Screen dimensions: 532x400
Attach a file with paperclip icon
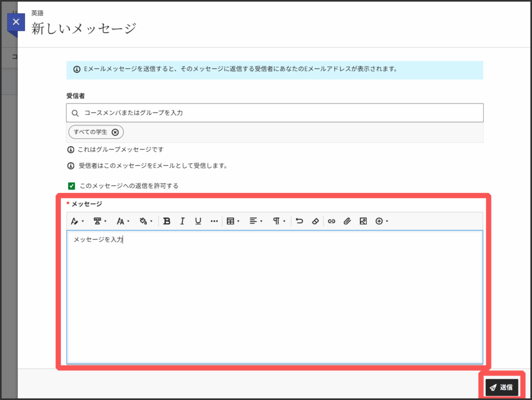click(347, 221)
